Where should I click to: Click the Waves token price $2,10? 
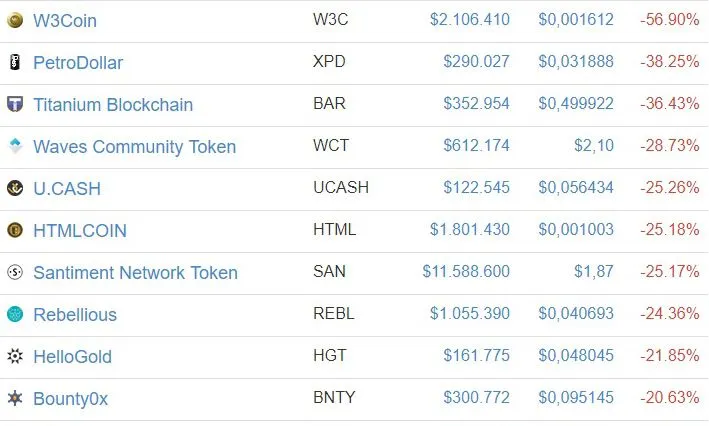594,146
